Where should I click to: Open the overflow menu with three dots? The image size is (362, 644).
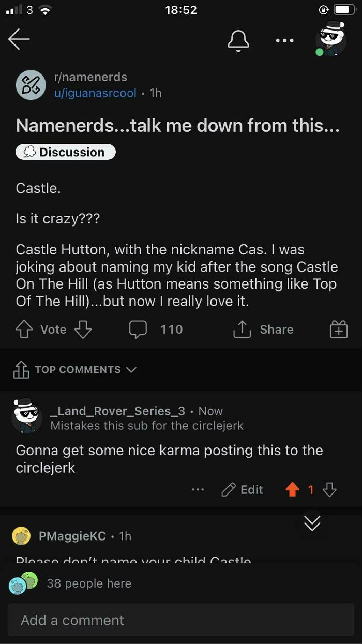click(x=284, y=40)
